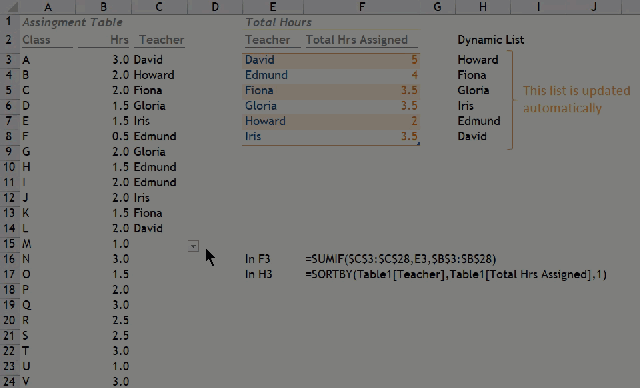The height and width of the screenshot is (388, 640).
Task: Click the 'Total Hours' title cell
Action: pyautogui.click(x=278, y=22)
